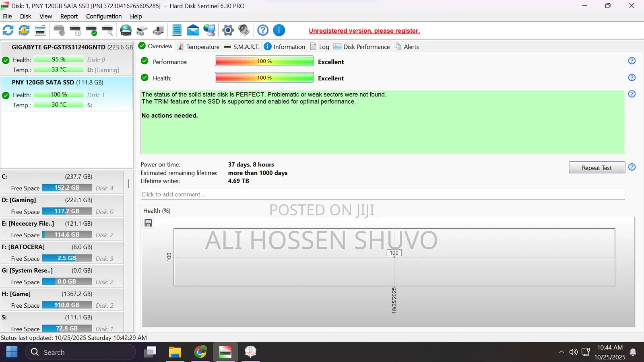Click the envelope email toolbar icon

(x=193, y=30)
